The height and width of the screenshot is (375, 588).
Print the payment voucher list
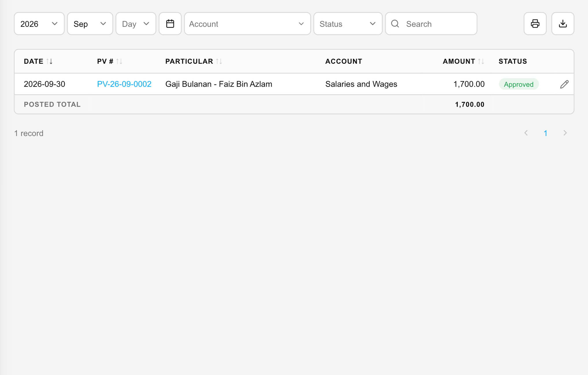click(x=535, y=24)
